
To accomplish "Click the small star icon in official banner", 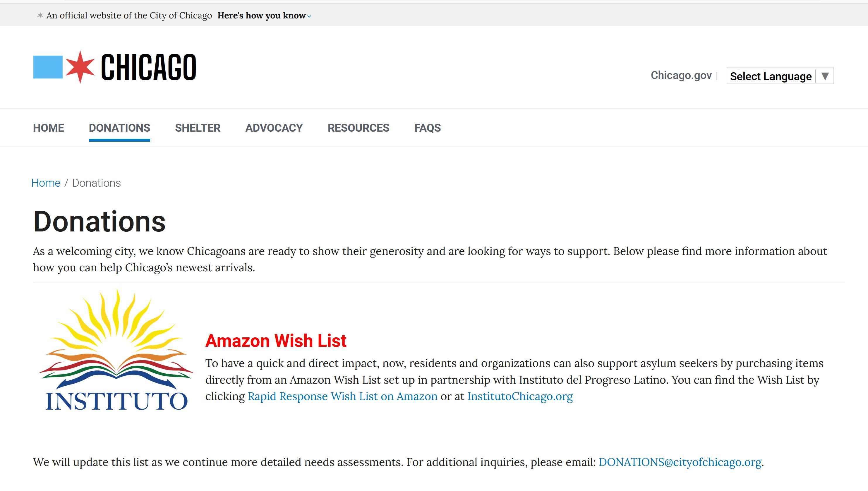I will (40, 16).
